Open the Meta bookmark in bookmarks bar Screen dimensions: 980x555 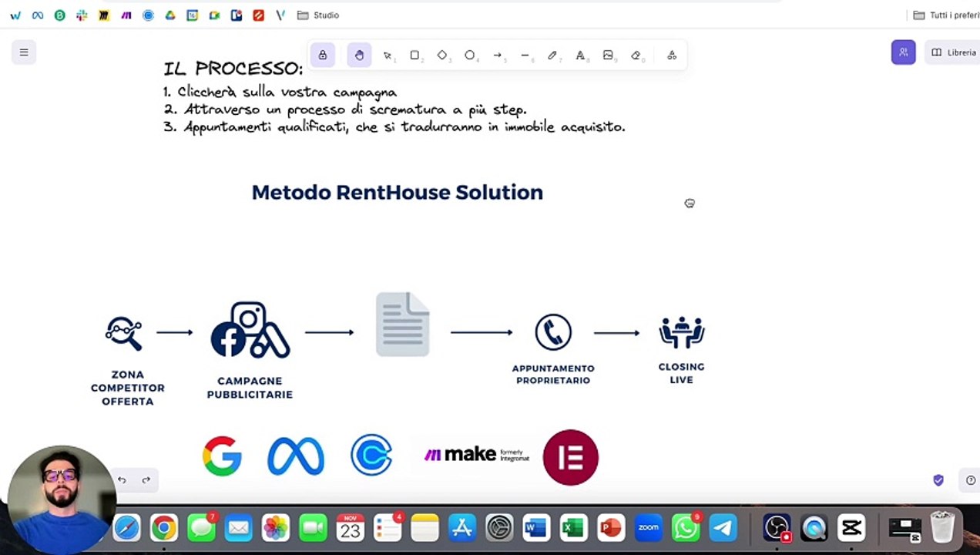38,15
